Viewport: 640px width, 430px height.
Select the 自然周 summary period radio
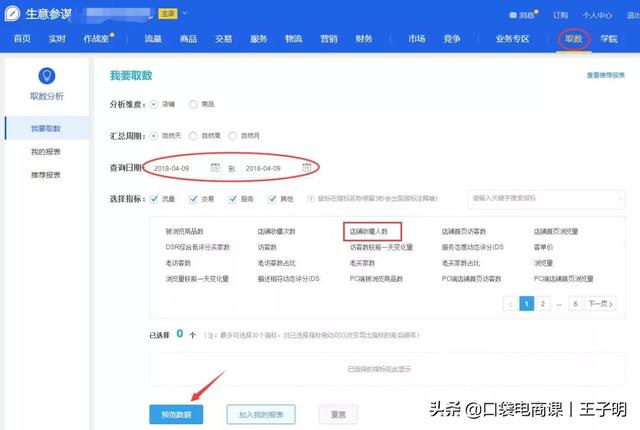[x=193, y=136]
